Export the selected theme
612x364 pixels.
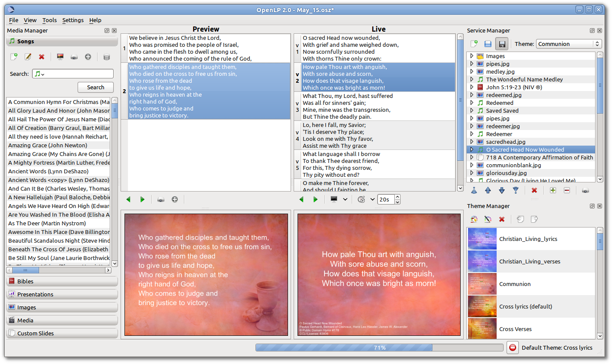[534, 219]
